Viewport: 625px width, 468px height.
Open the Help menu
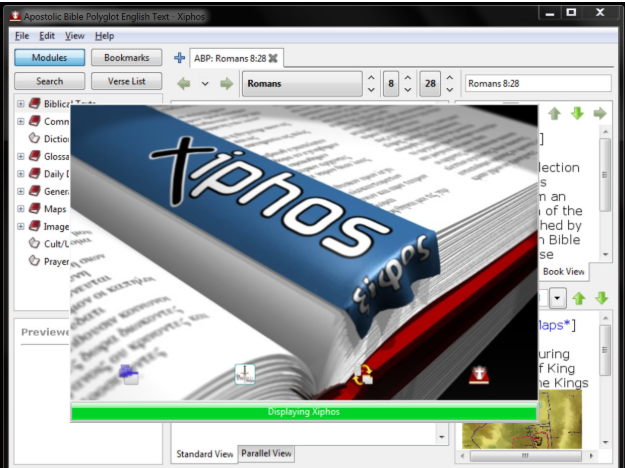click(104, 36)
